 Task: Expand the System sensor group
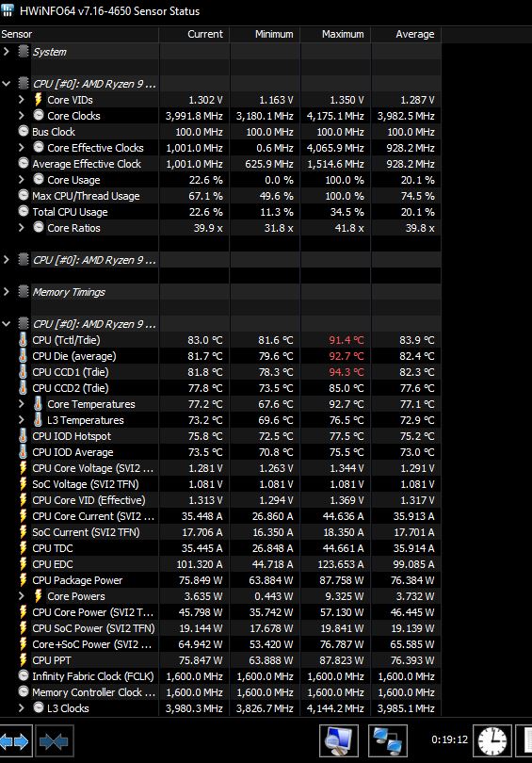click(x=7, y=51)
